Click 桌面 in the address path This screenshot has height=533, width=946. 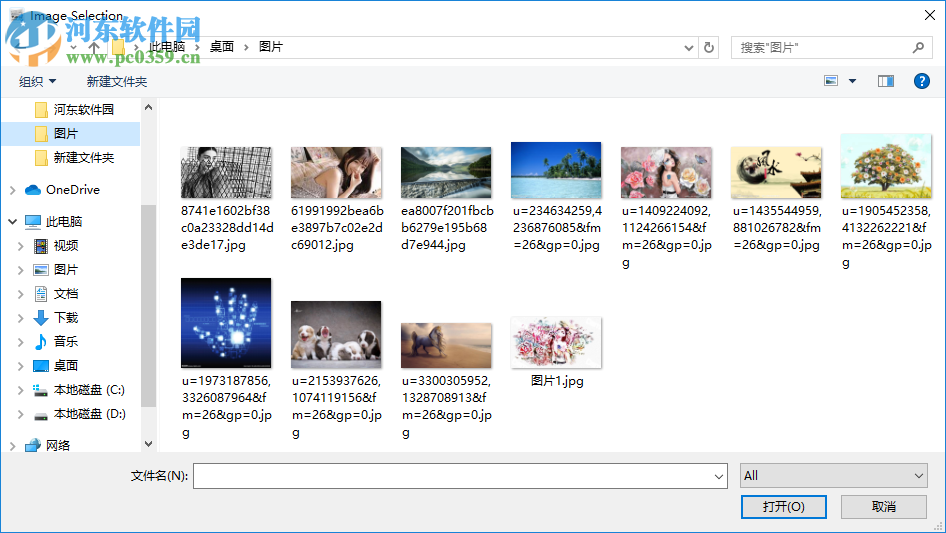[x=221, y=47]
